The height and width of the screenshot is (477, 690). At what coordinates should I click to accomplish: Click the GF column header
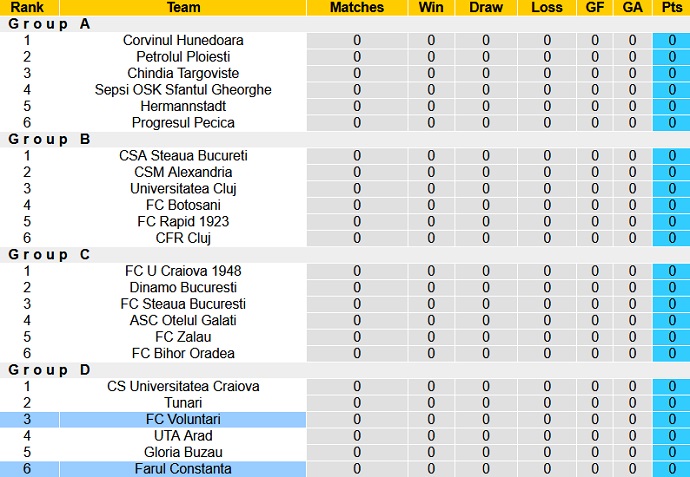click(595, 7)
